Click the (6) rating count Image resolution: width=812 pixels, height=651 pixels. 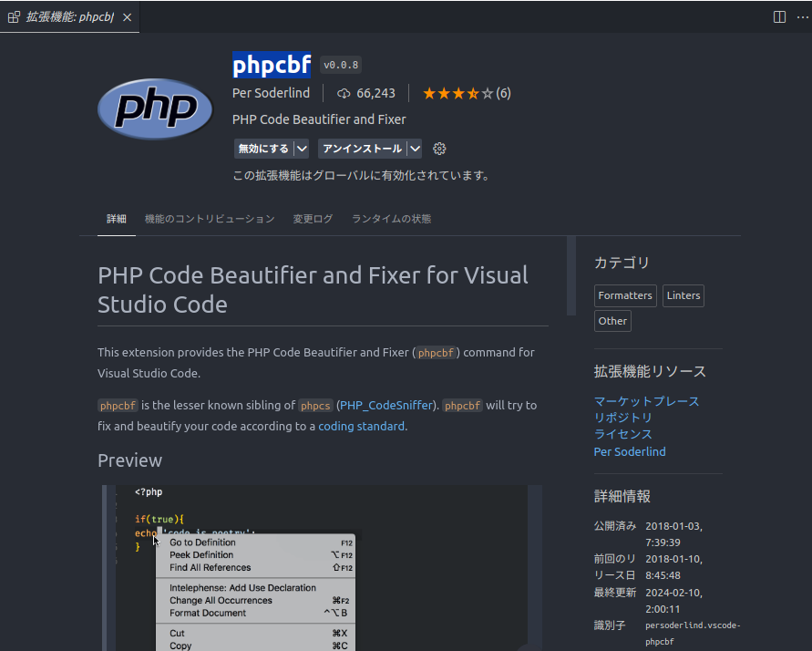click(x=503, y=93)
